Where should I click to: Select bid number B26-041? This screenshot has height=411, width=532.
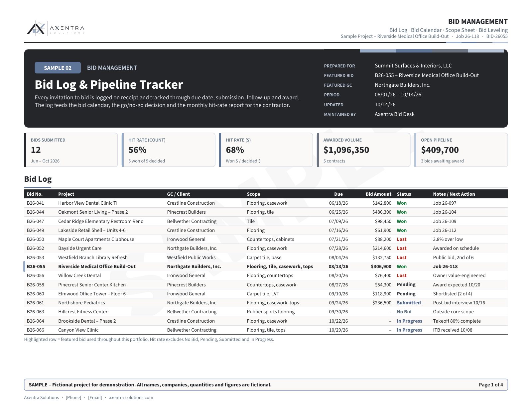tap(35, 203)
